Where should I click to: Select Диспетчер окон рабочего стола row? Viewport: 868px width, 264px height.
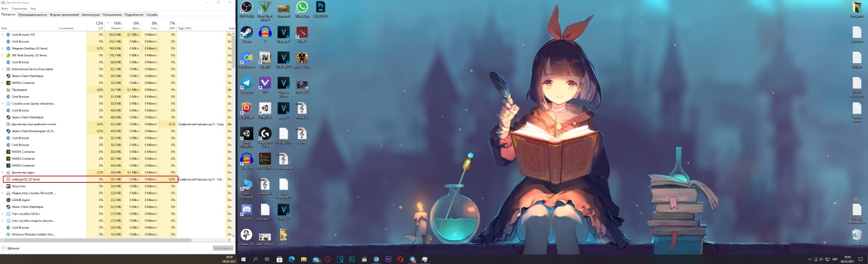[x=115, y=124]
